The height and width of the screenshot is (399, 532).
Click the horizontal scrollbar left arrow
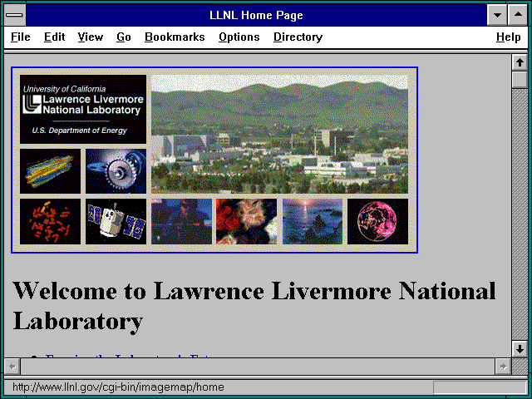pos(12,367)
